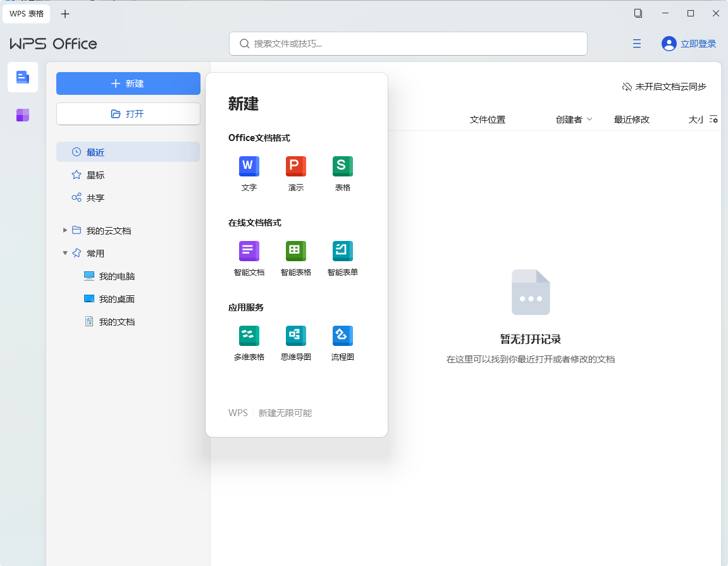Click the 新建 blue button
The image size is (728, 566).
pyautogui.click(x=128, y=83)
